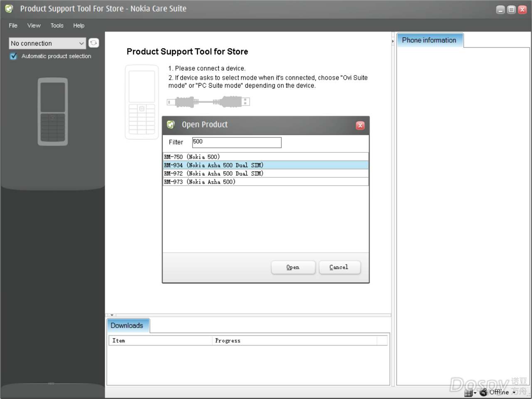The image size is (532, 399).
Task: Click the Item column header
Action: click(160, 340)
